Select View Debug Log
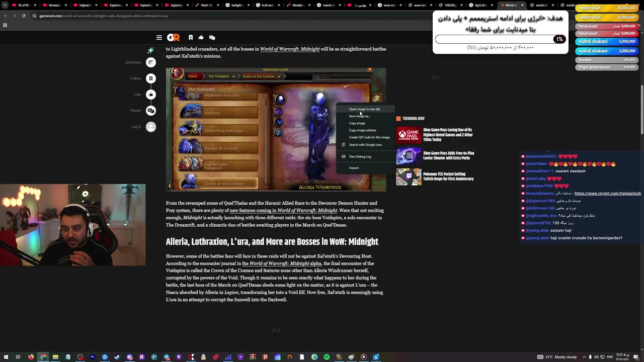The height and width of the screenshot is (362, 644). [x=365, y=156]
